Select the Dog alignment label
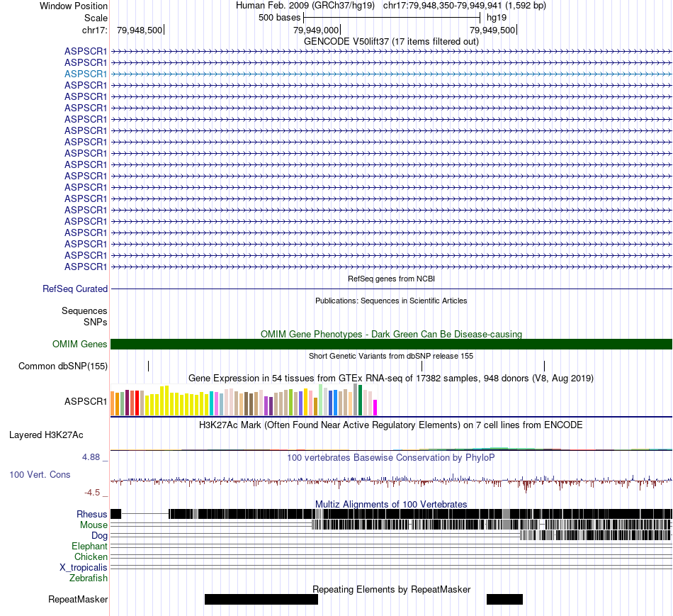 point(100,536)
